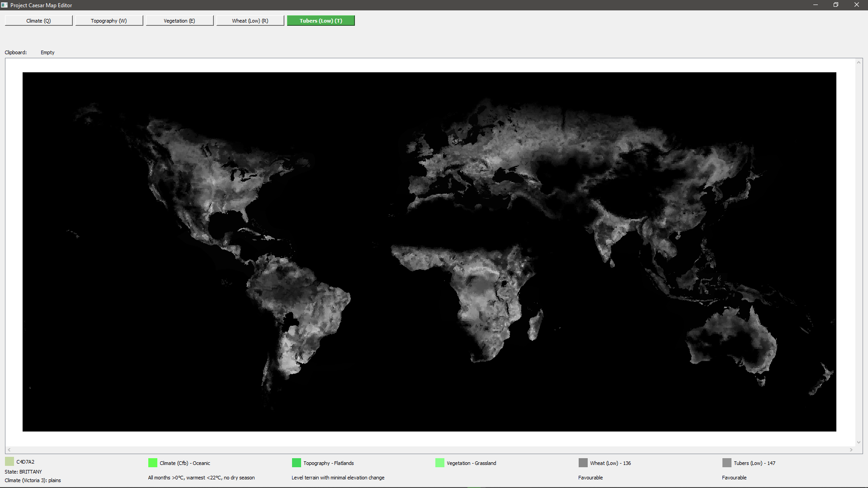Click the grey Wheat (Low) swatch
The image size is (868, 488).
point(583,463)
